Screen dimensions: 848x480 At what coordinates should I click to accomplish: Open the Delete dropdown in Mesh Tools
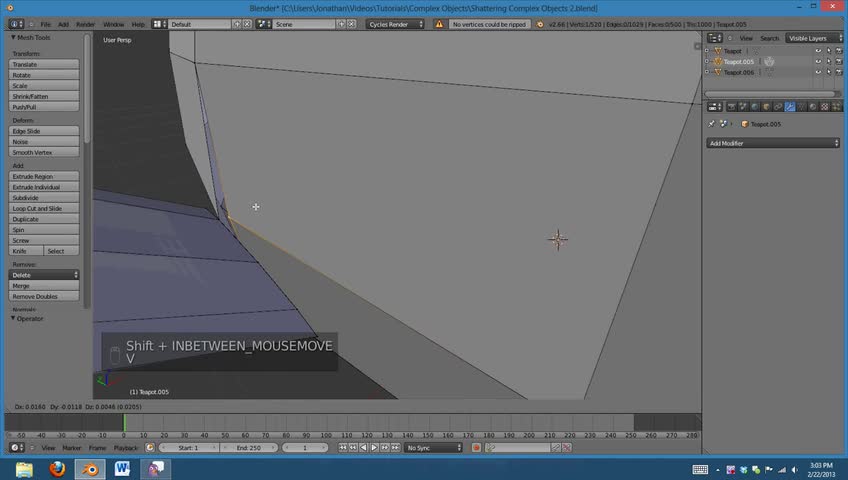click(44, 275)
